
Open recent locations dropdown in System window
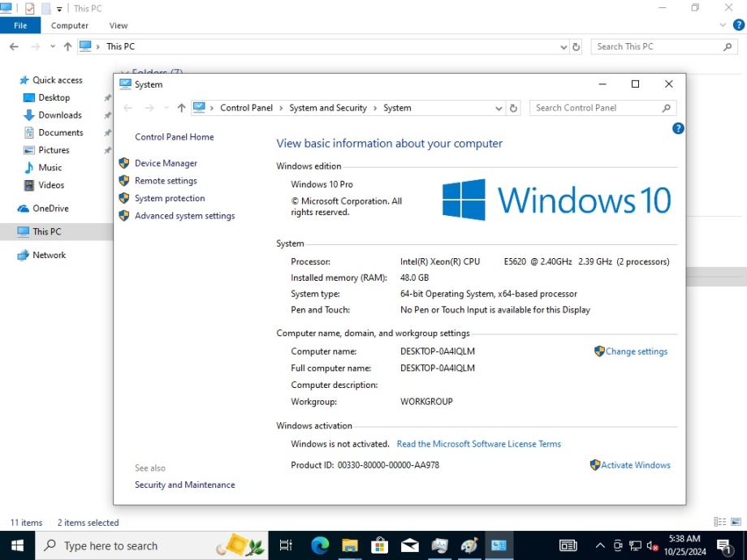click(166, 108)
